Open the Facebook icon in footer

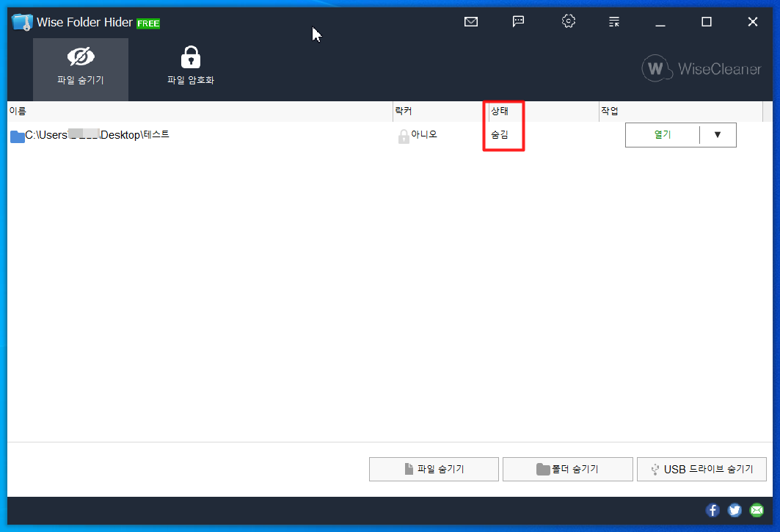pos(712,510)
